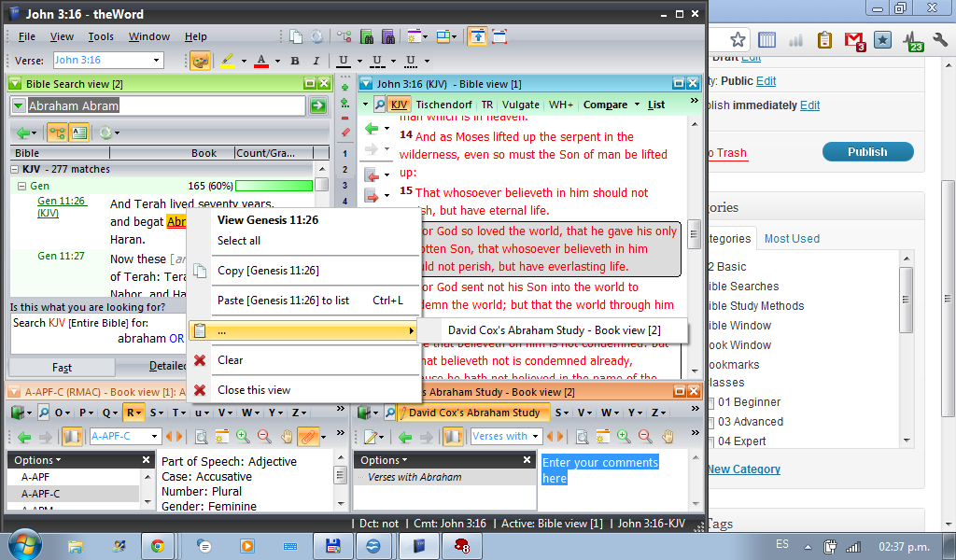This screenshot has height=560, width=956.
Task: Open the A-APF-C topic combo box
Action: tap(126, 436)
